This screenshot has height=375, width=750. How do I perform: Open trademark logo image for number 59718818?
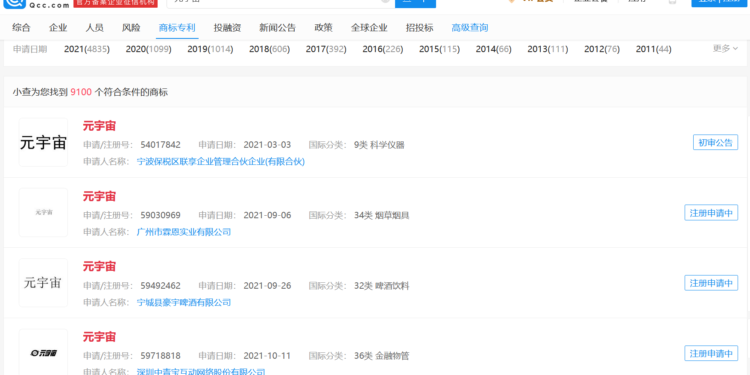43,353
